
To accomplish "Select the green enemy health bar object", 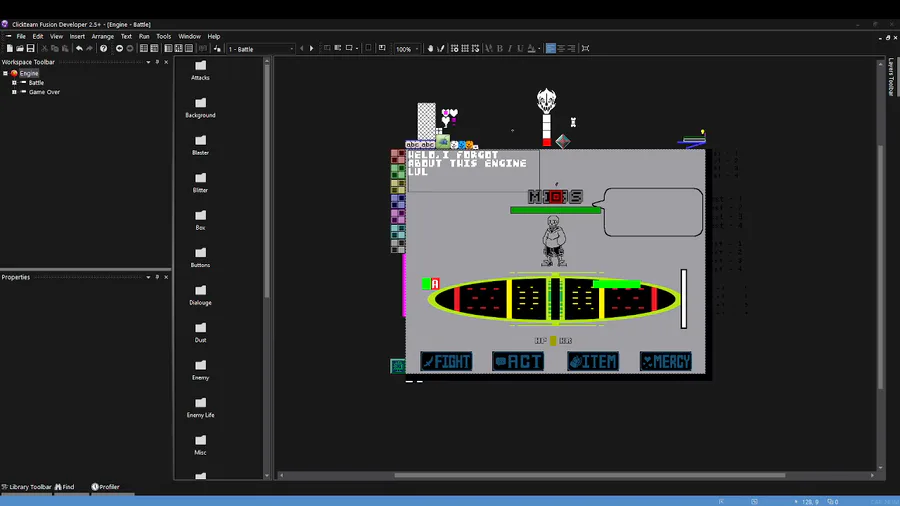I will pyautogui.click(x=556, y=211).
